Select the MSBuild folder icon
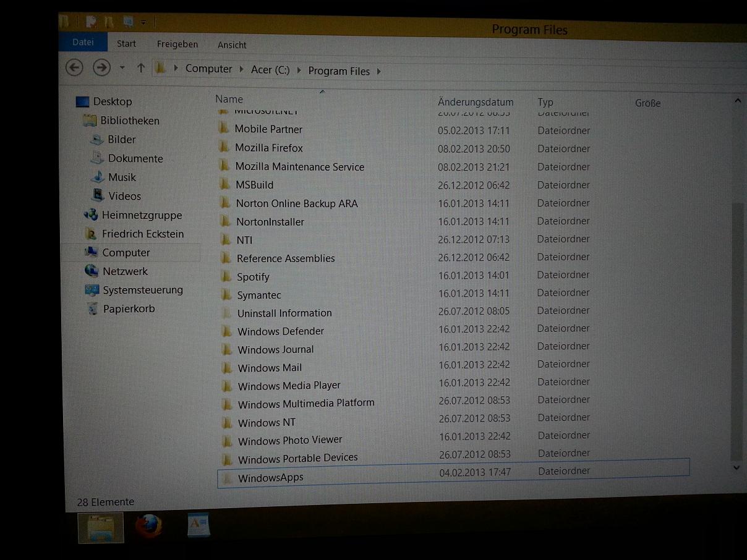This screenshot has width=747, height=560. 226,184
